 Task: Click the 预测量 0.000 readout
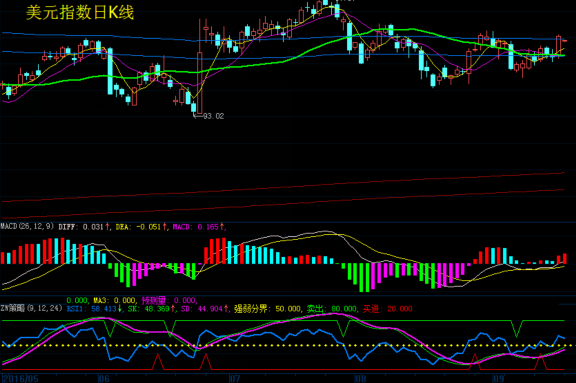[169, 300]
